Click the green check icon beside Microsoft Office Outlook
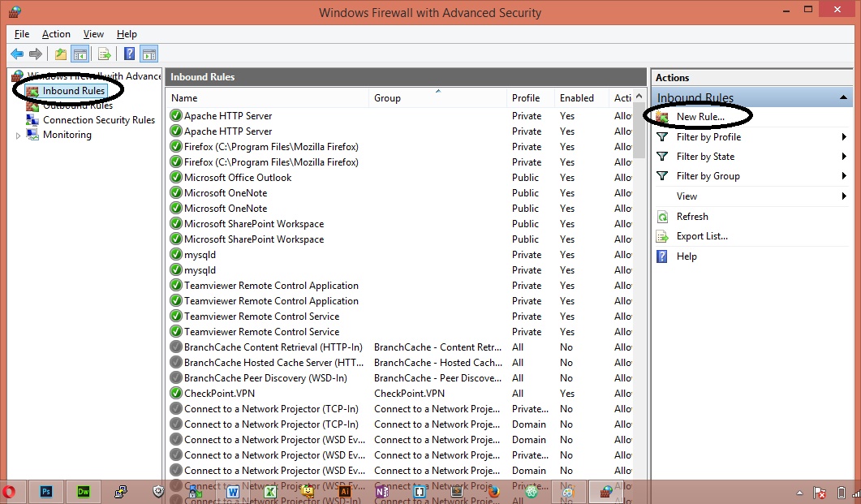The width and height of the screenshot is (861, 504). click(x=176, y=177)
